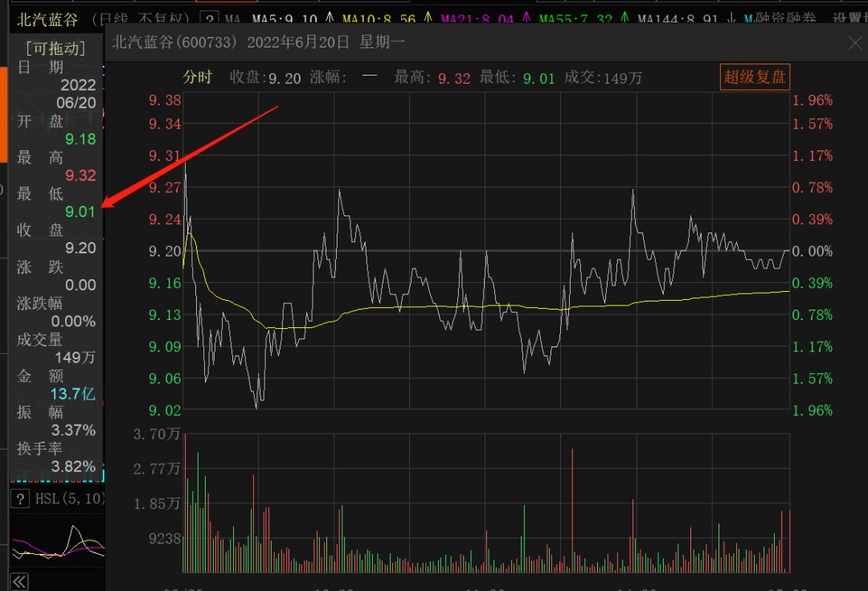Select the 9238 volume axis label

[x=165, y=539]
